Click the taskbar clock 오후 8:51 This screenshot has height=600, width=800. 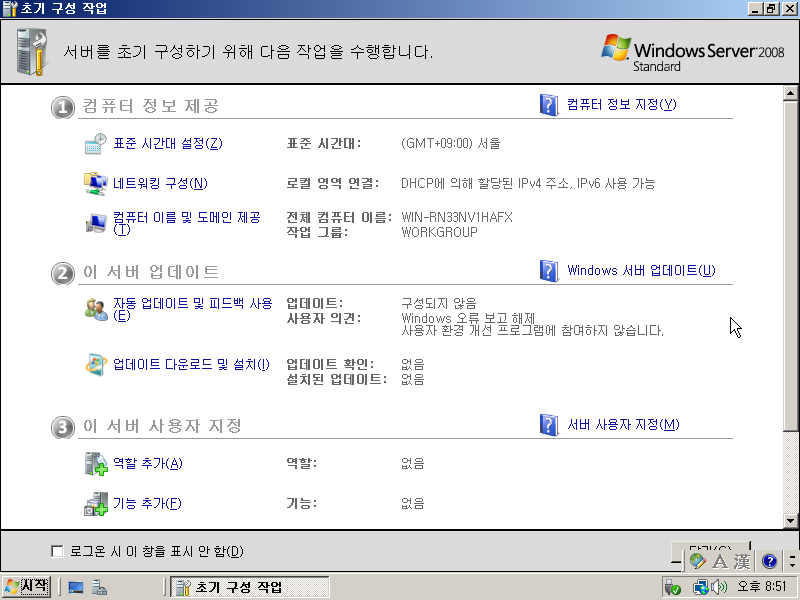[762, 587]
